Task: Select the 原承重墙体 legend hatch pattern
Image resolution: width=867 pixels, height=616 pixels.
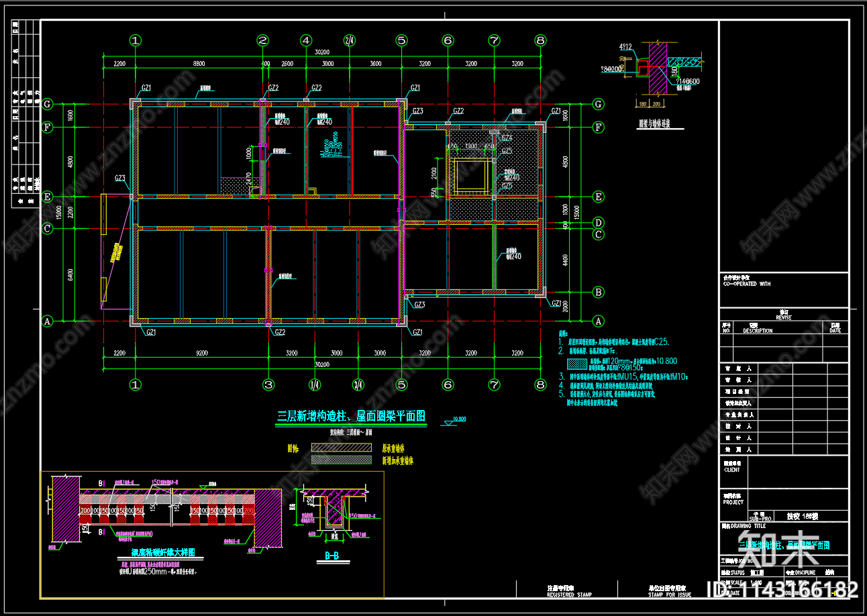Action: tap(342, 447)
